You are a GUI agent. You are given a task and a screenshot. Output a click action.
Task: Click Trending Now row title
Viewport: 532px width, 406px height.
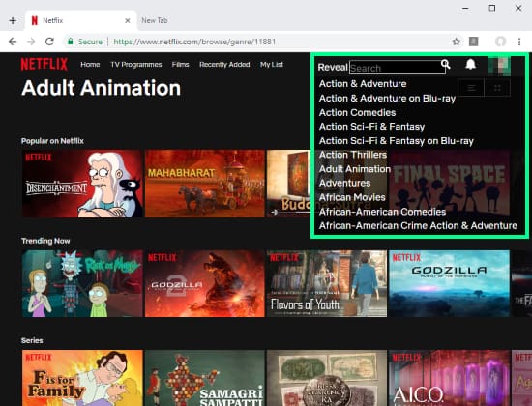point(45,241)
